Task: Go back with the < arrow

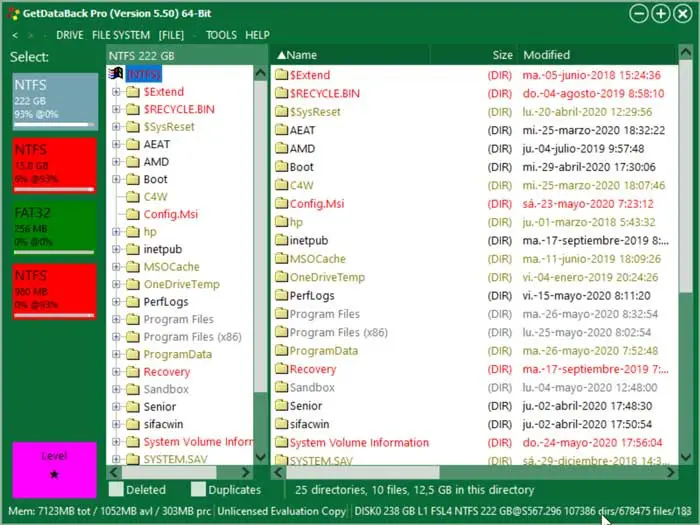Action: point(15,35)
